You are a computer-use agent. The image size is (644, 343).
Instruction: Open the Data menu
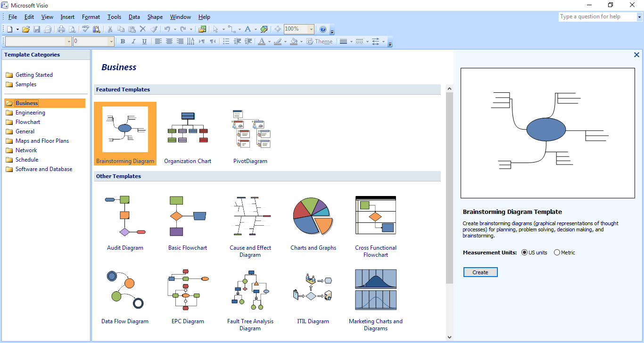134,17
